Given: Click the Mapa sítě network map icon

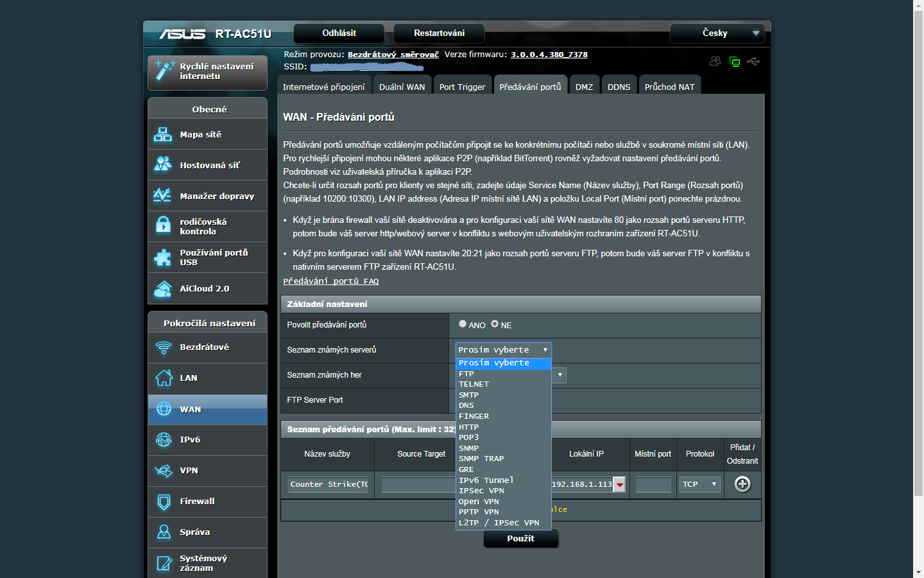Looking at the screenshot, I should pos(163,134).
